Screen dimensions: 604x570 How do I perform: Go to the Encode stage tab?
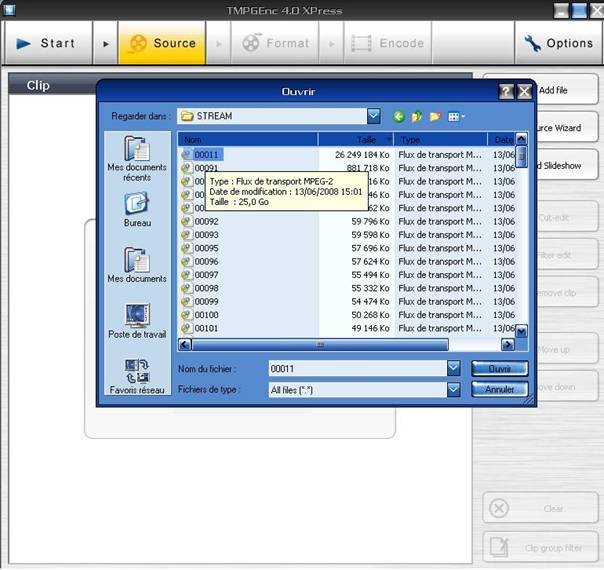coord(388,43)
